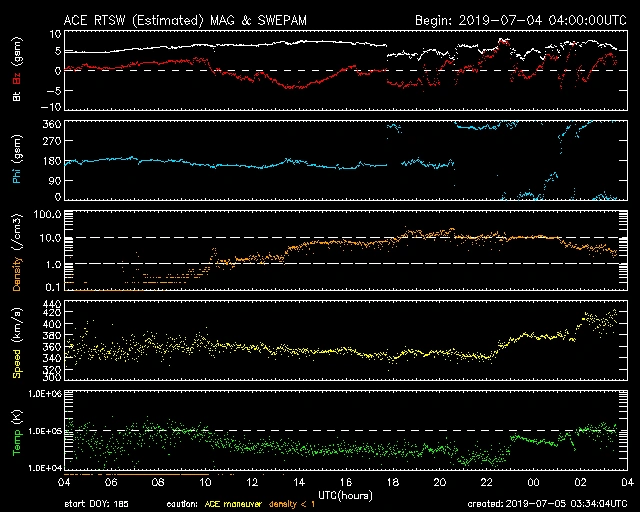This screenshot has height=512, width=640.
Task: Click the '20' hour tick label
Action: click(x=440, y=483)
